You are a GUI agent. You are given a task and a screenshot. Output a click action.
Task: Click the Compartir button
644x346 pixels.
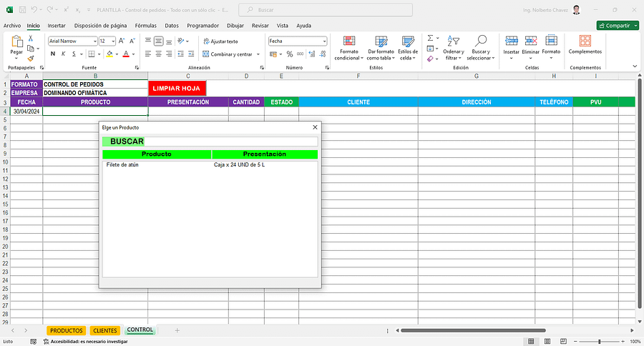coord(618,26)
